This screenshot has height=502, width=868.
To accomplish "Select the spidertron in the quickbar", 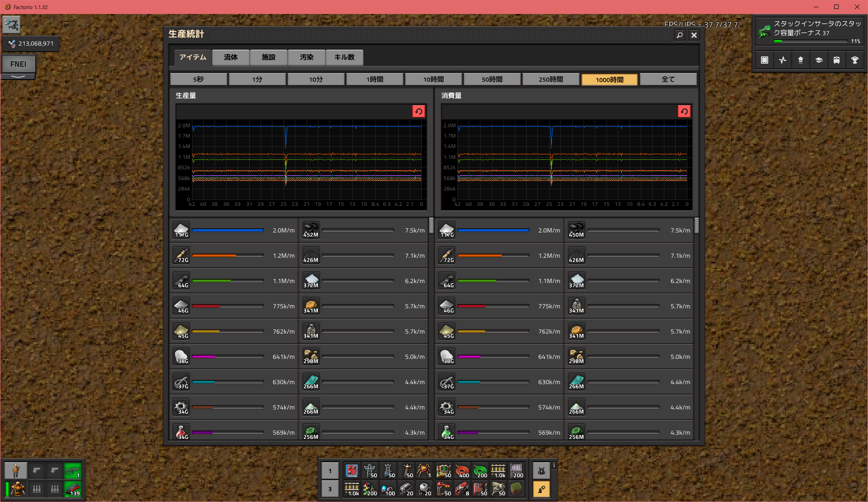I will [424, 471].
